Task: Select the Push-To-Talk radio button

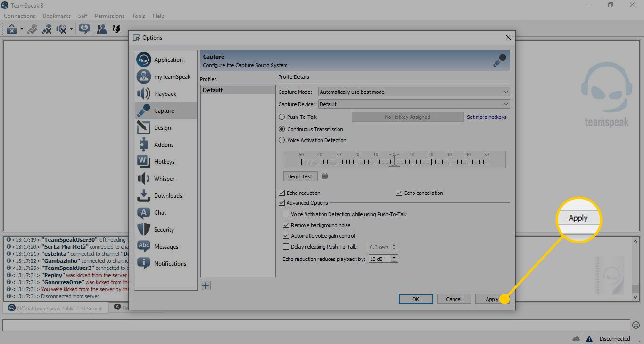Action: 282,117
